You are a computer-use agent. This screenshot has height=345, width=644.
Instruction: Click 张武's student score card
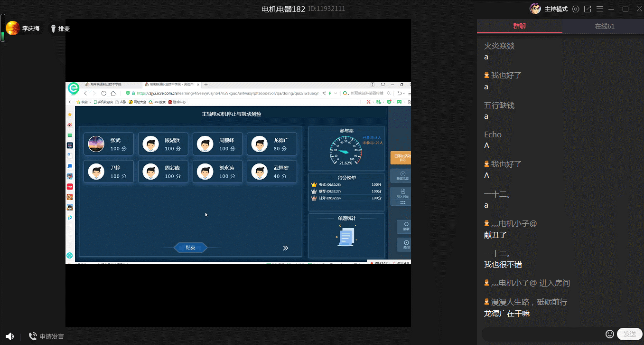click(109, 144)
